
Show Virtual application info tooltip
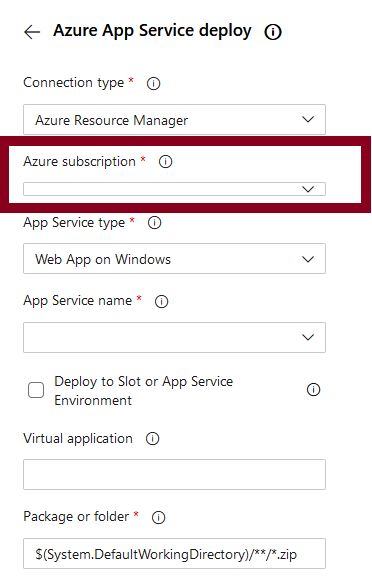tap(152, 439)
